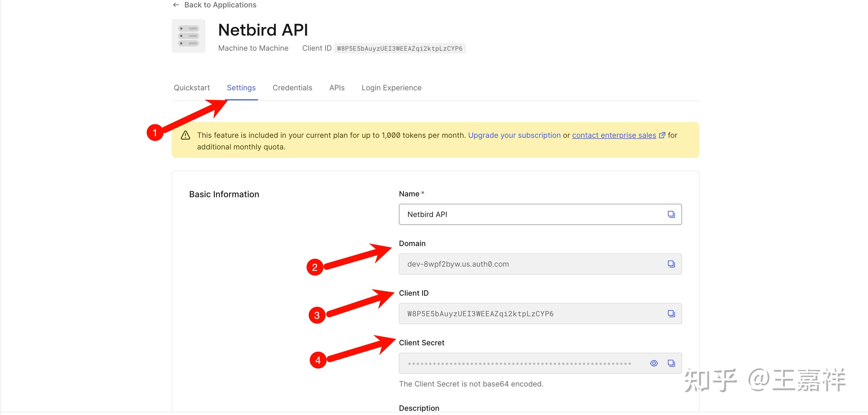Reveal the hidden Client Secret
Image resolution: width=868 pixels, height=415 pixels.
(654, 363)
